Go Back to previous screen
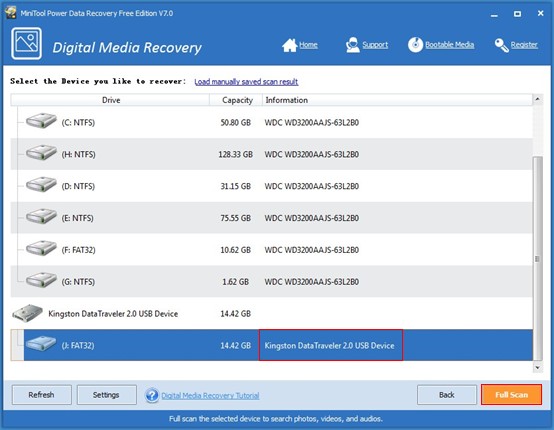The image size is (554, 430). coord(447,395)
